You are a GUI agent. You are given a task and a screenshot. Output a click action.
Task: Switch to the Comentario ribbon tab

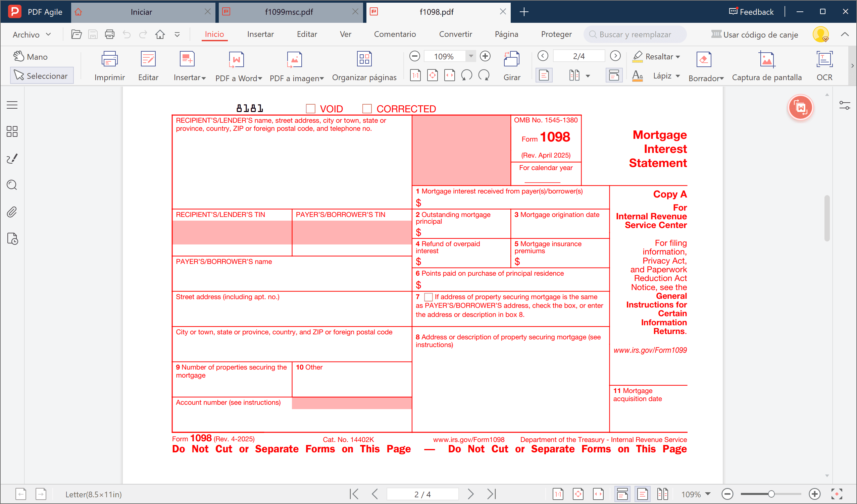[x=395, y=34]
